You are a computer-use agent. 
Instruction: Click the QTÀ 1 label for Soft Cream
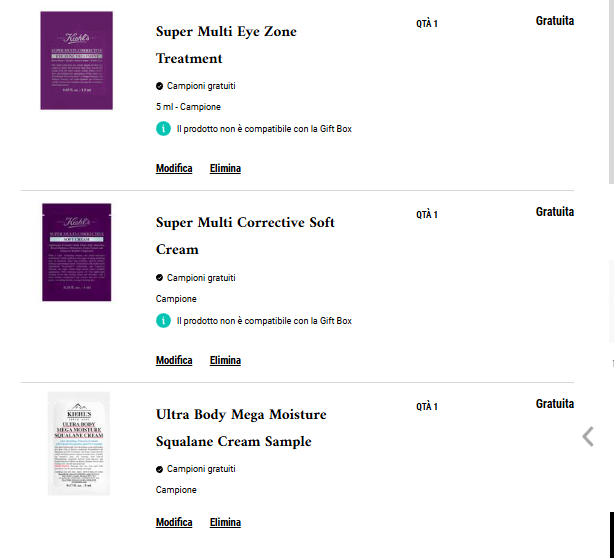(427, 215)
